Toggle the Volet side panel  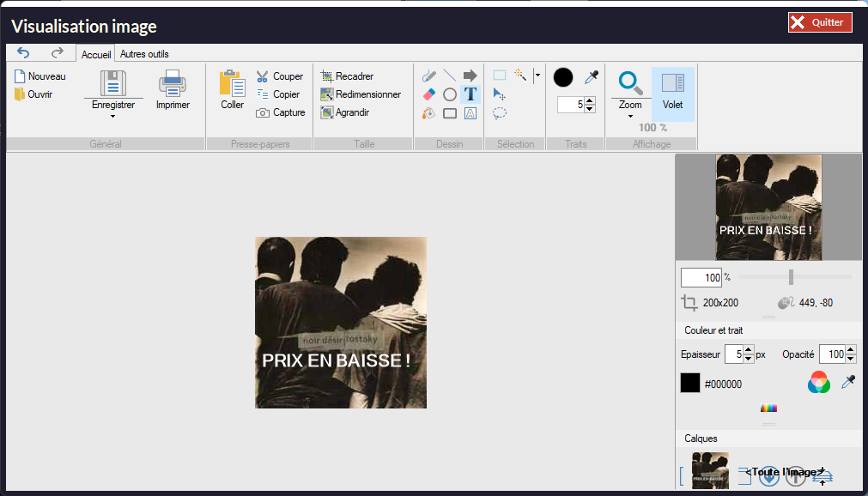[x=672, y=93]
